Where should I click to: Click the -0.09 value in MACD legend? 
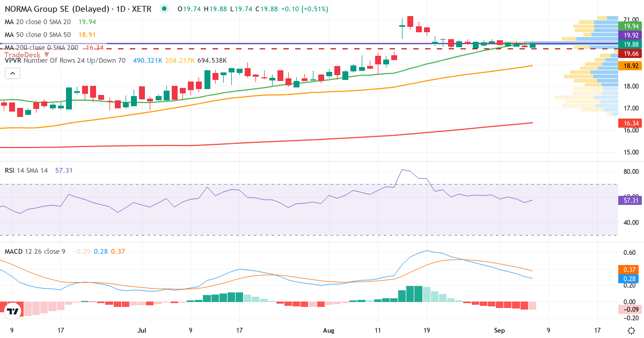[83, 251]
